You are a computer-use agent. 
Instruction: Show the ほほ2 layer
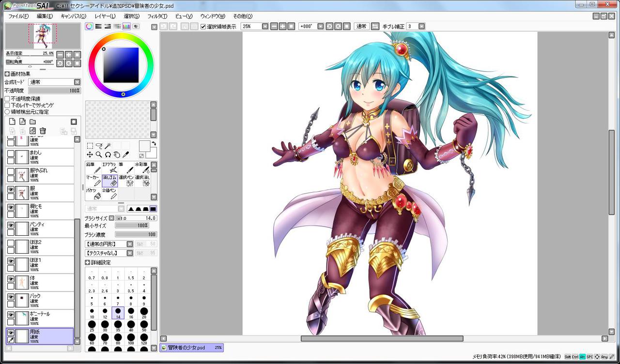[x=11, y=243]
